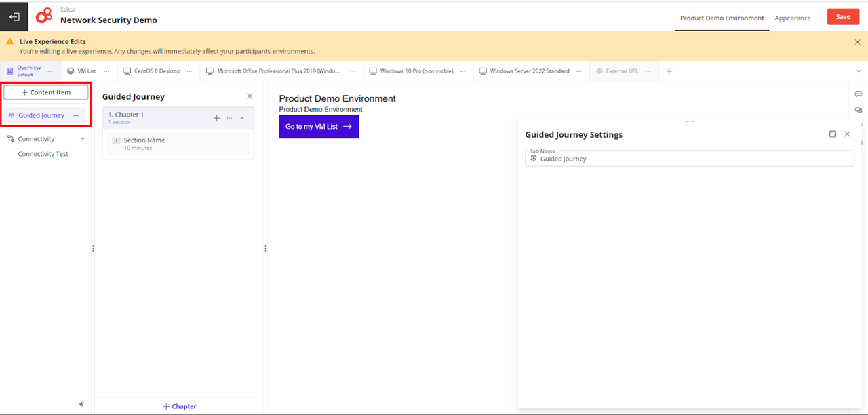
Task: Maximize the Guided Journey Settings panel
Action: pyautogui.click(x=833, y=134)
